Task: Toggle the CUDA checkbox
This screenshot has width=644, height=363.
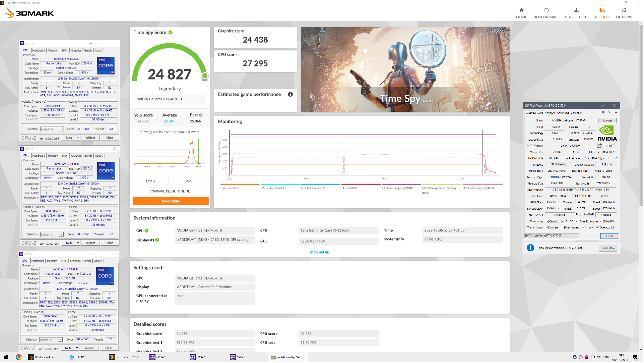Action: point(564,222)
